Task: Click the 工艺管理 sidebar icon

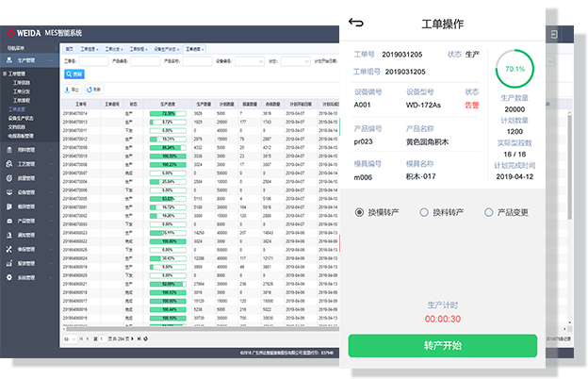Action: click(9, 164)
